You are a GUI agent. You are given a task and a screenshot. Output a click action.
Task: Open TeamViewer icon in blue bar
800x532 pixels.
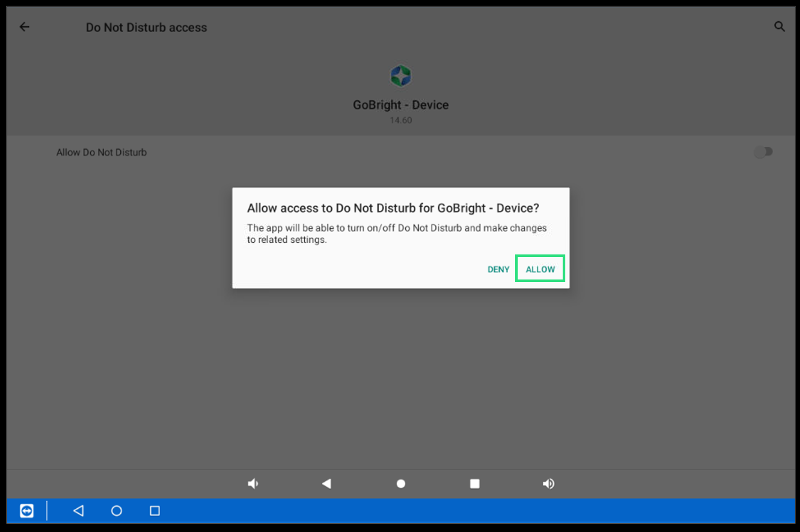click(26, 511)
